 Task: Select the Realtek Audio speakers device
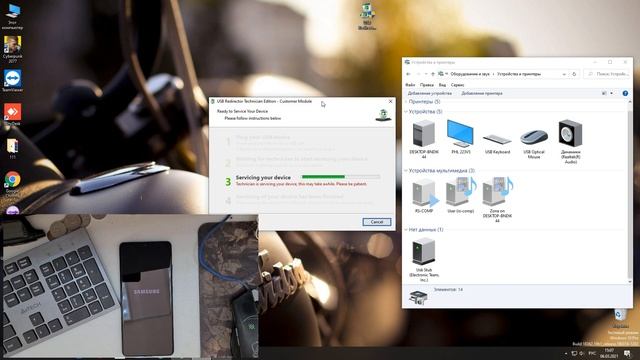(570, 141)
